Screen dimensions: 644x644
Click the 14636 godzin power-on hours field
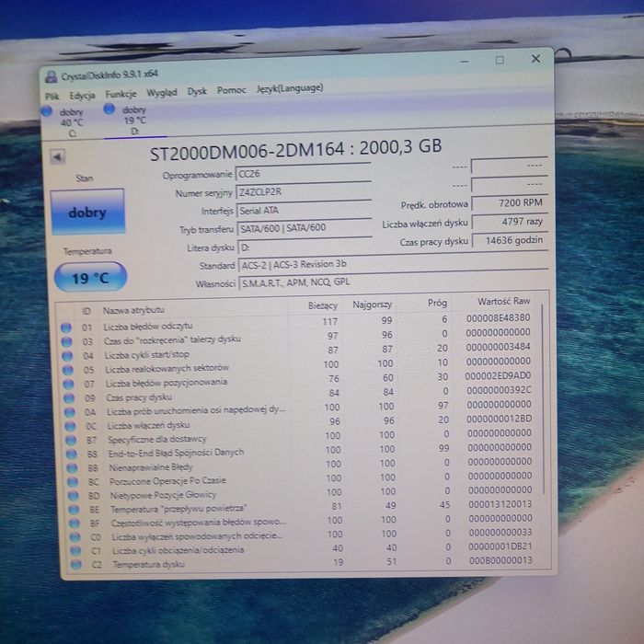510,240
